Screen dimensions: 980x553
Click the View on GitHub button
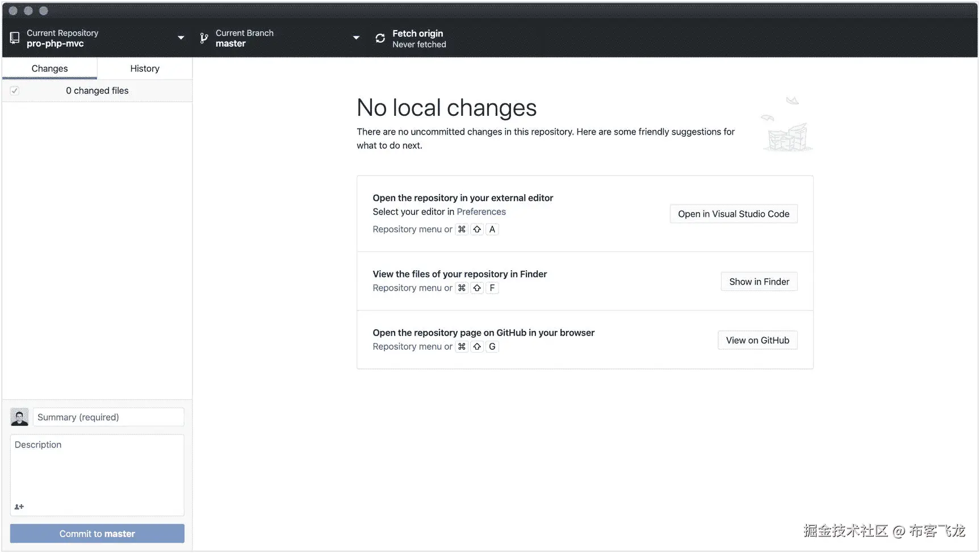pyautogui.click(x=757, y=340)
